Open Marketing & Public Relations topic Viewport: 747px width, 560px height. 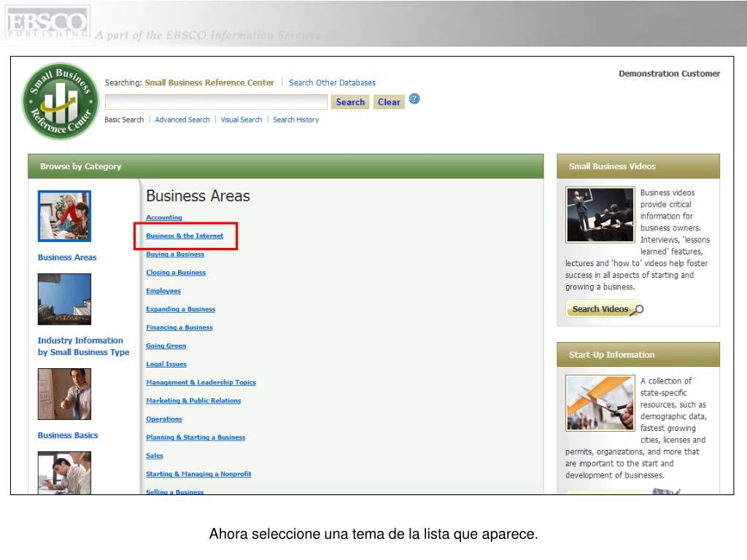(x=193, y=400)
